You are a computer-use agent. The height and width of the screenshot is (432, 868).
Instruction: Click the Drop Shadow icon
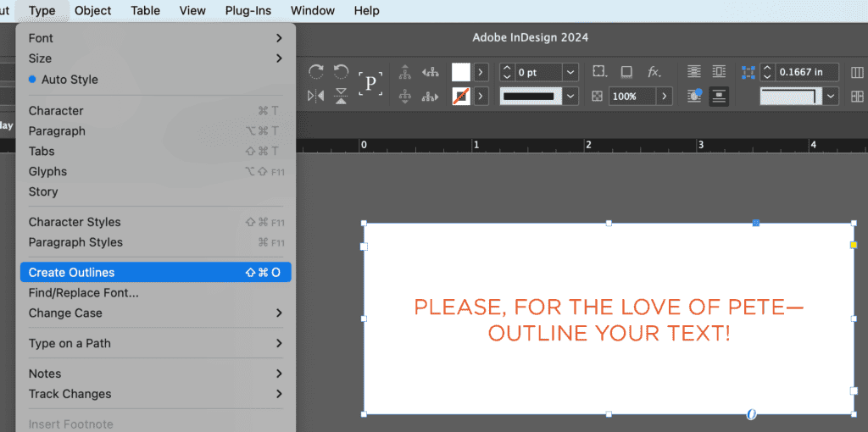tap(626, 72)
